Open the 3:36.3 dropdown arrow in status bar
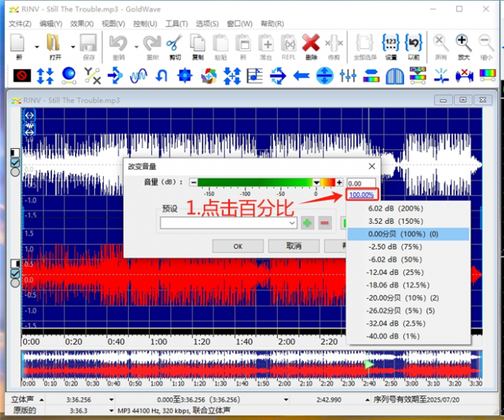This screenshot has width=504, height=420. [111, 410]
